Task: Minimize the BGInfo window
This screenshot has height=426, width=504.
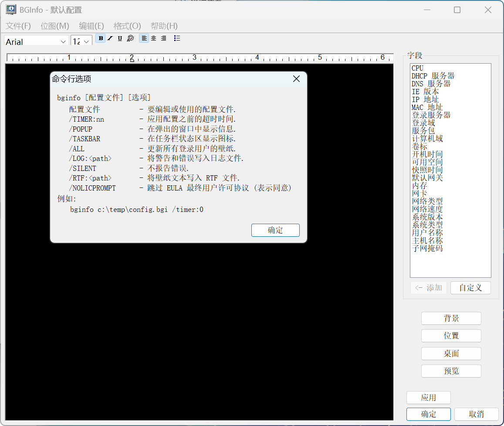Action: point(427,10)
